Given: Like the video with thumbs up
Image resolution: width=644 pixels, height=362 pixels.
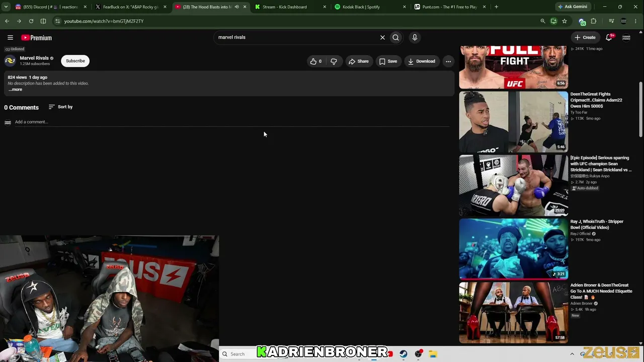Looking at the screenshot, I should pos(315,61).
